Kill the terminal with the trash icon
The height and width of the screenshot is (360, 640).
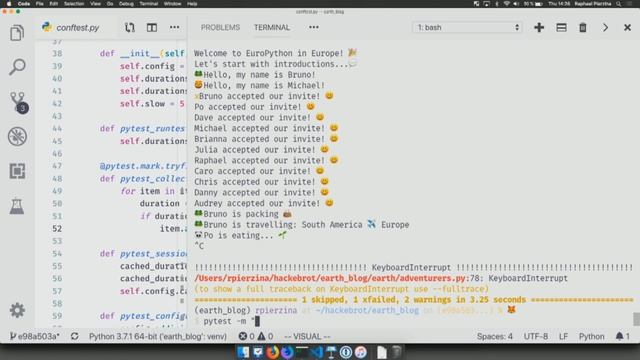point(583,27)
